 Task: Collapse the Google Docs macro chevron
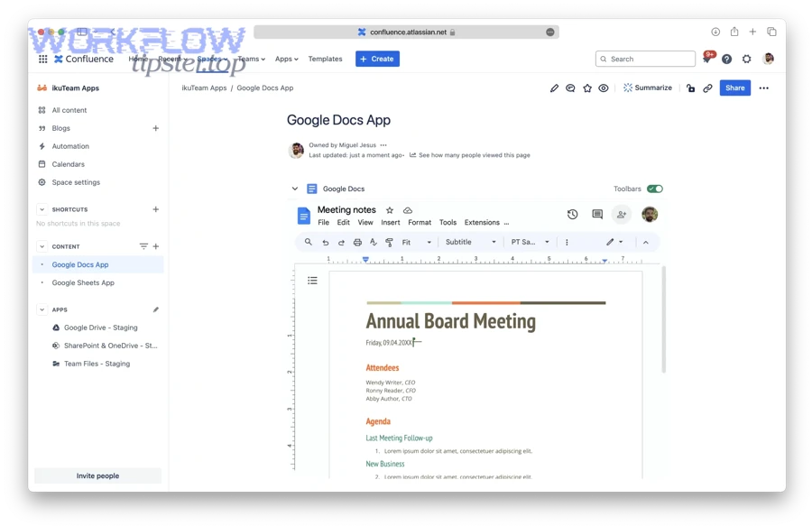295,189
